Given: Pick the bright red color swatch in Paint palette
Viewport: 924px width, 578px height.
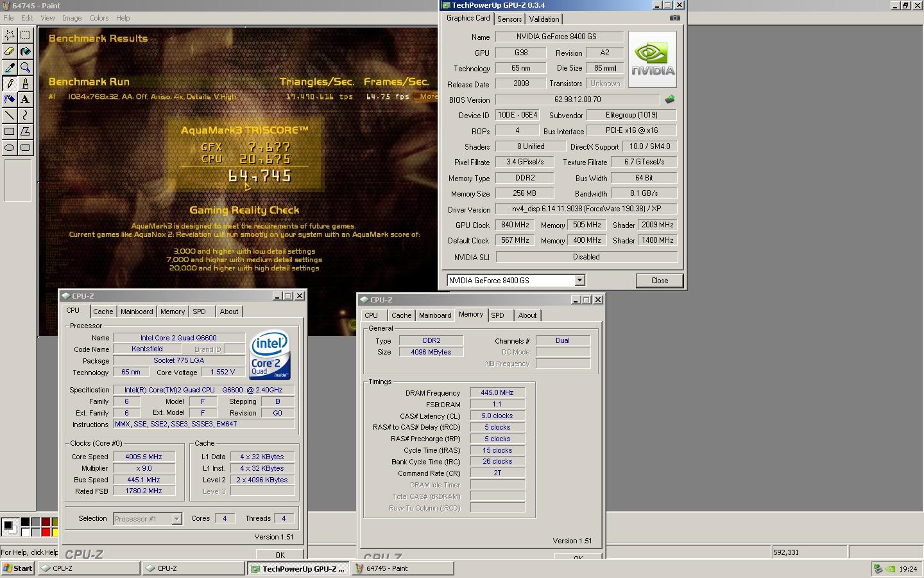Looking at the screenshot, I should click(x=46, y=532).
